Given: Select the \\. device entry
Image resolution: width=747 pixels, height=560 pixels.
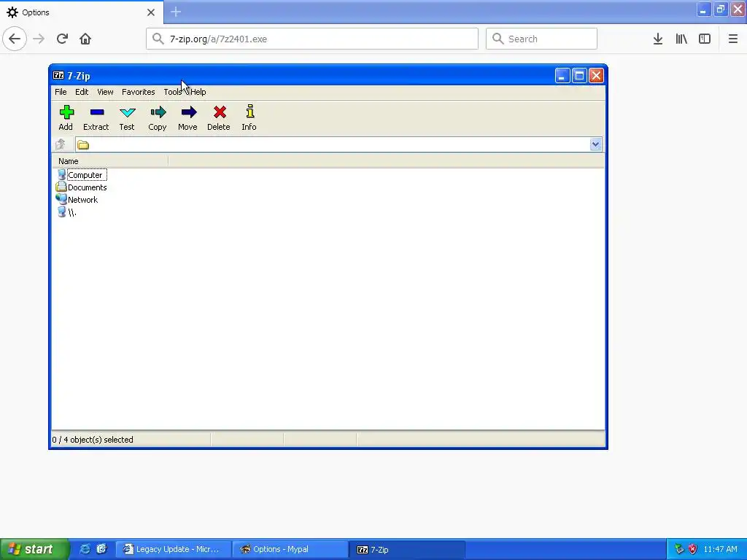Looking at the screenshot, I should 66,212.
